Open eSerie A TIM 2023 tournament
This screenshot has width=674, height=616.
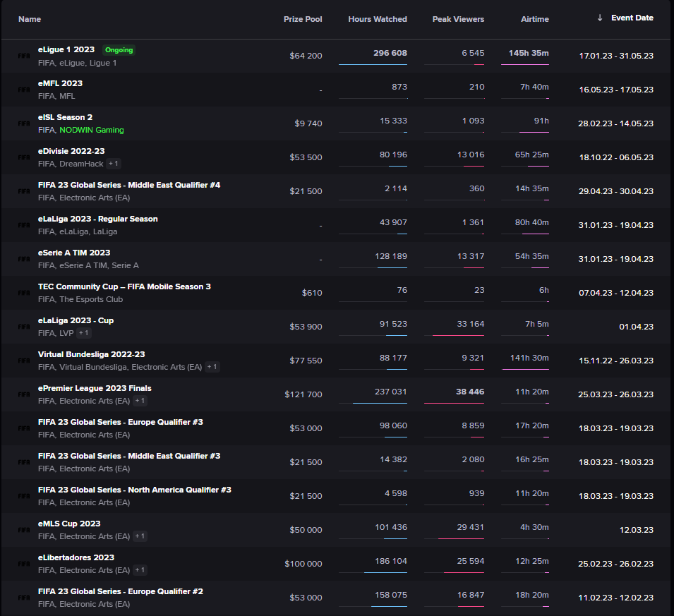click(74, 253)
